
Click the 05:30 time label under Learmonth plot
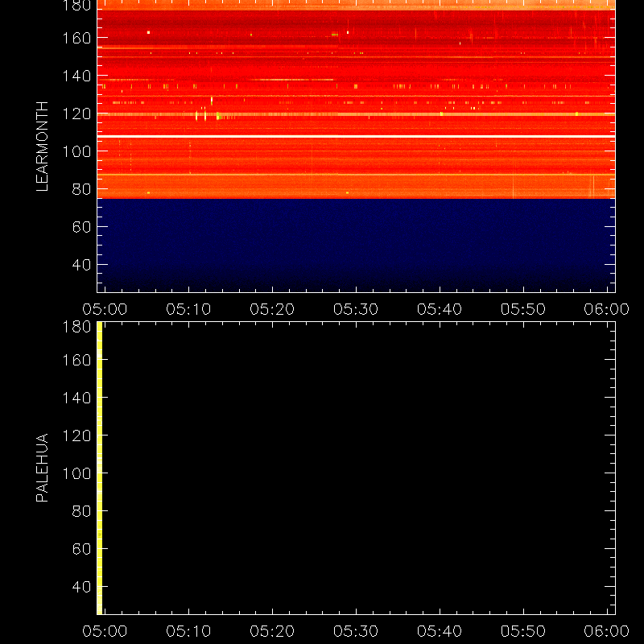pos(356,309)
